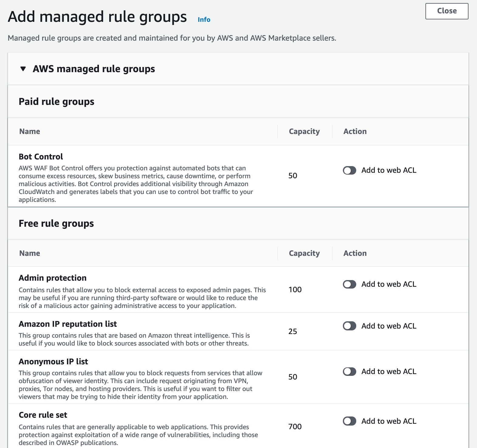The height and width of the screenshot is (448, 477).
Task: Click the Free rule groups section heading
Action: pyautogui.click(x=56, y=224)
